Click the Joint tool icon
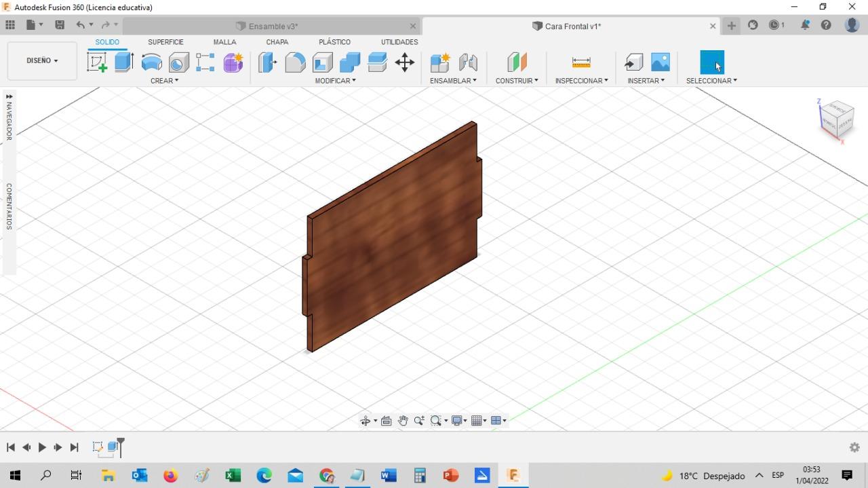The image size is (868, 488). (x=468, y=62)
